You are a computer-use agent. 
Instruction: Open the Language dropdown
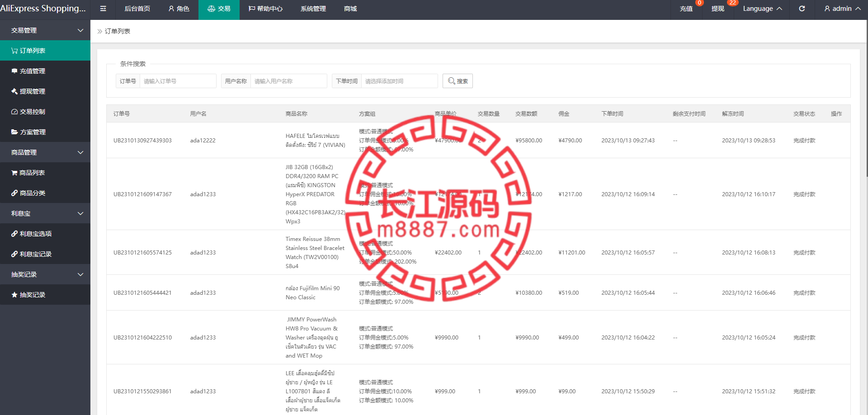point(762,9)
